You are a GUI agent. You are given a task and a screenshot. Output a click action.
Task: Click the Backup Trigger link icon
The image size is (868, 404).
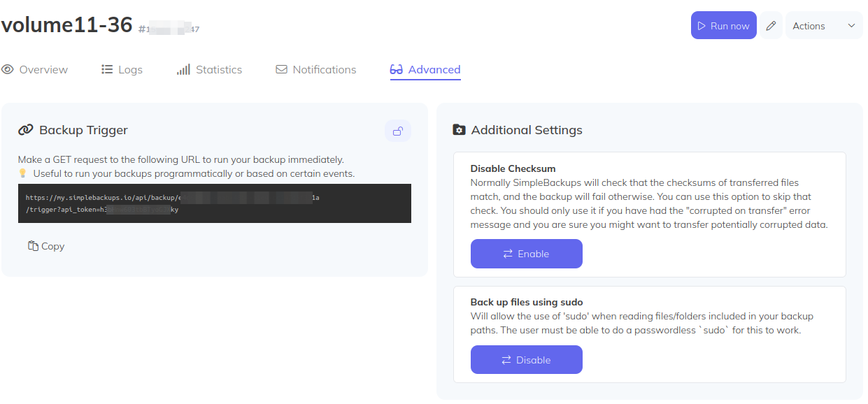click(x=26, y=130)
